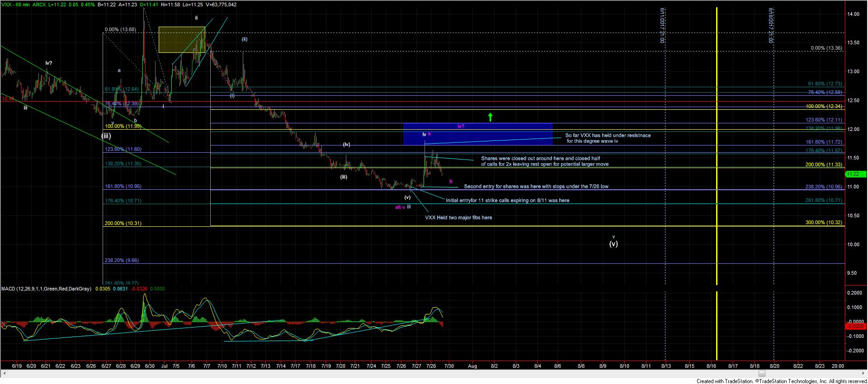
Task: Click the white 'iv?' label near 6/21
Action: [49, 63]
